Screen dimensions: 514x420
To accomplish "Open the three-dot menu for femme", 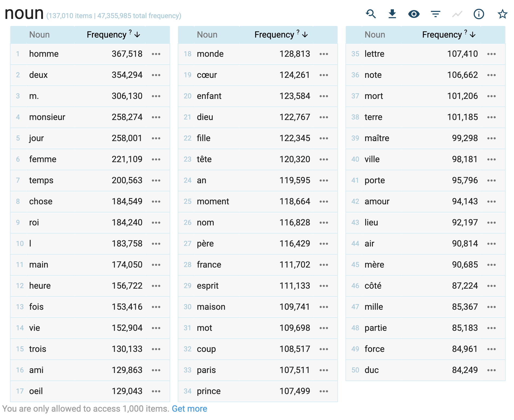I will pyautogui.click(x=156, y=159).
